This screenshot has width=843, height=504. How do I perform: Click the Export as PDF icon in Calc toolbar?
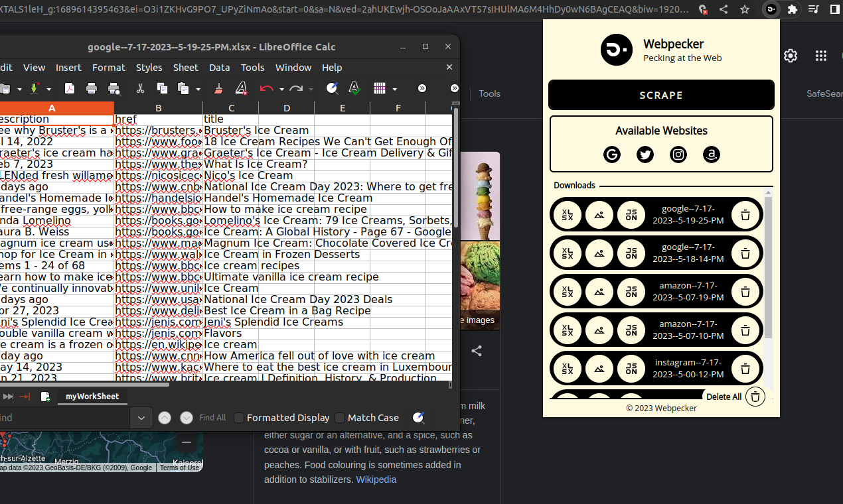pos(70,88)
